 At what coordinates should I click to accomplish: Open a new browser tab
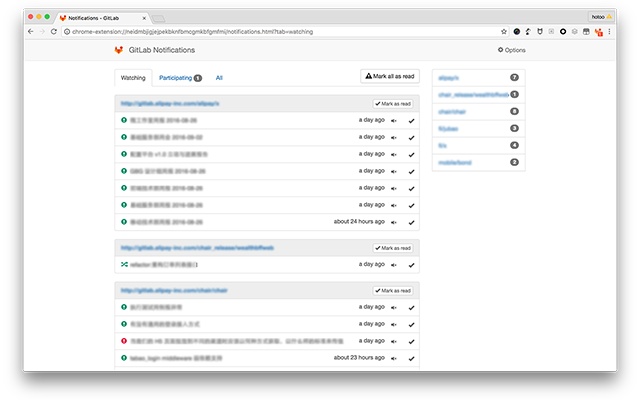click(158, 18)
